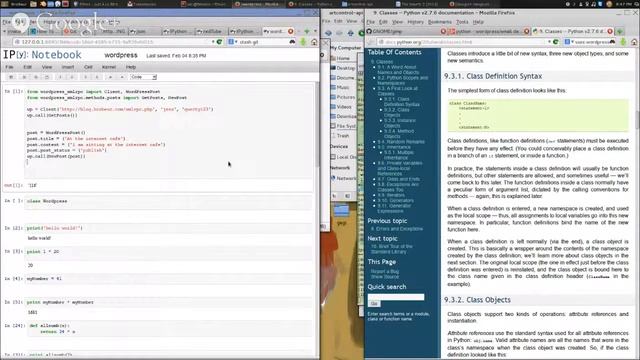The width and height of the screenshot is (640, 360).
Task: Go up a folder in file manager toolbar
Action: (x=351, y=33)
